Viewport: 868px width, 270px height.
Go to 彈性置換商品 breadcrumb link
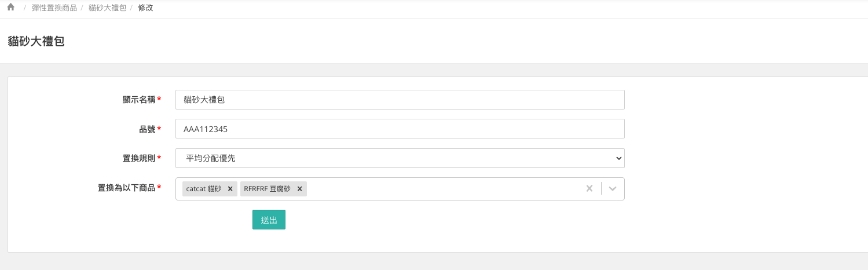click(54, 8)
